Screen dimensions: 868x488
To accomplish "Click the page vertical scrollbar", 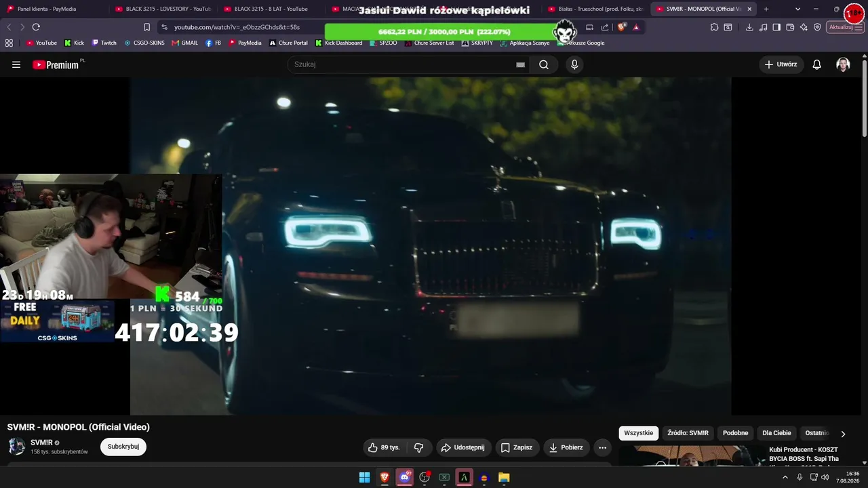I will [x=864, y=98].
